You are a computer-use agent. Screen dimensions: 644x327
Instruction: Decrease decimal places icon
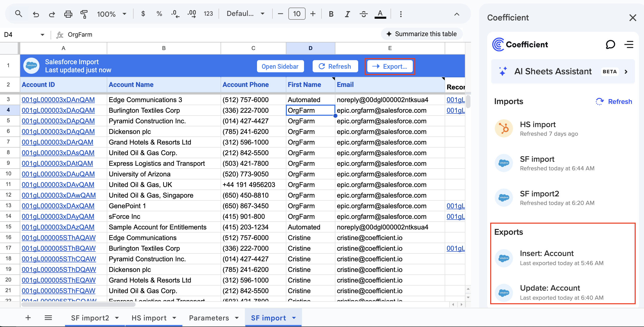click(175, 14)
